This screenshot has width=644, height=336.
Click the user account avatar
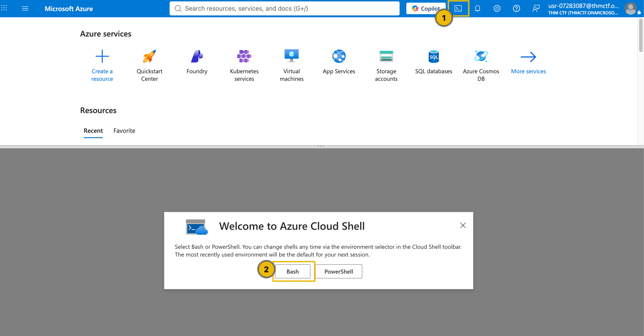631,8
